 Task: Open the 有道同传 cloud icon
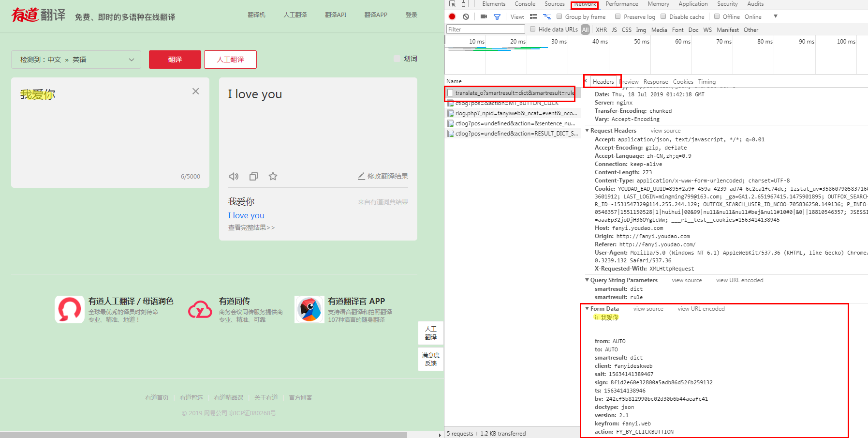[200, 309]
